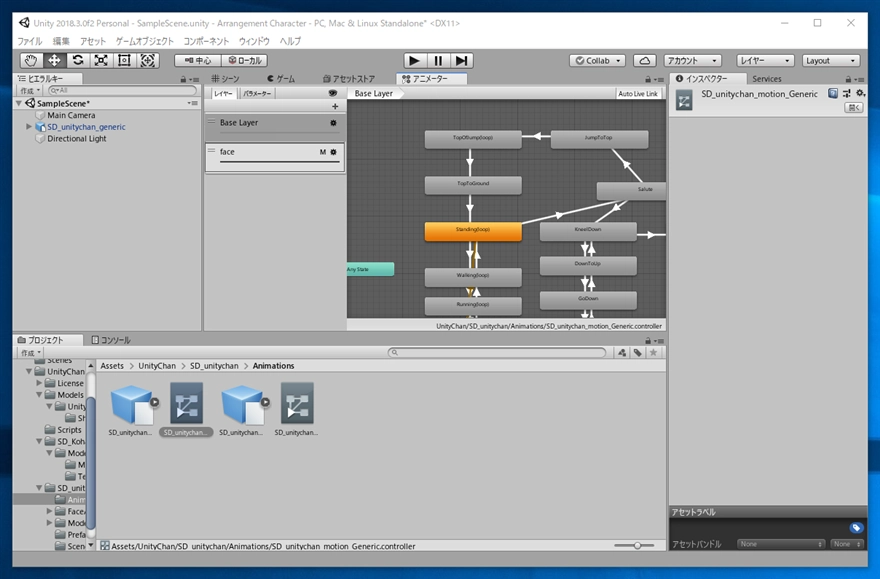Open Base Layer settings gear
The width and height of the screenshot is (880, 579).
pyautogui.click(x=333, y=122)
